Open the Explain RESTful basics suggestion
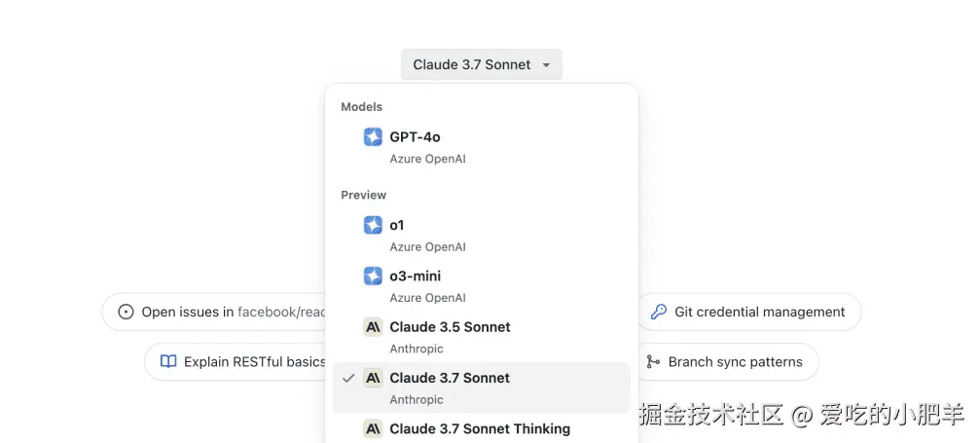 (236, 361)
